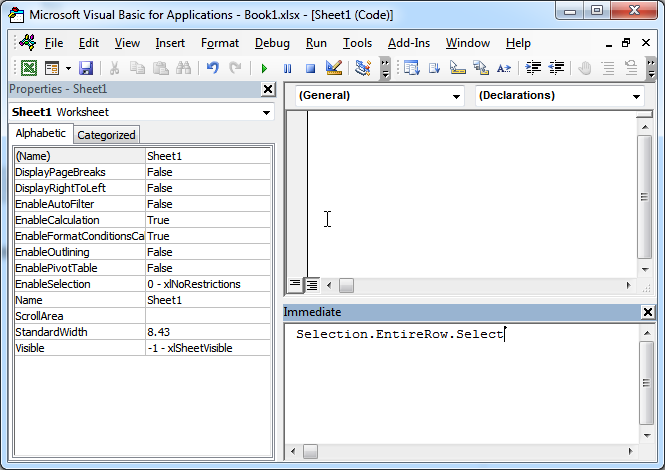The width and height of the screenshot is (665, 470).
Task: Open the Project Explorer icon
Action: click(363, 68)
